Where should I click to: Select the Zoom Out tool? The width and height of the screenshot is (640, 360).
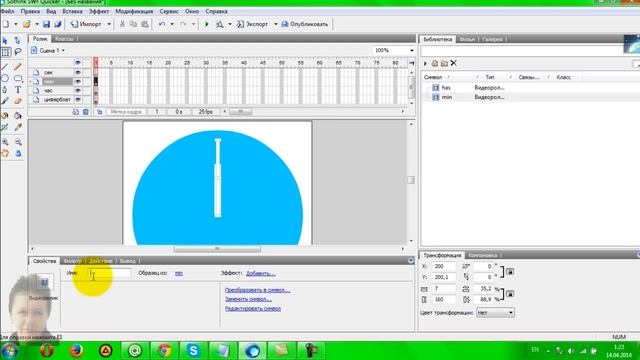18,142
